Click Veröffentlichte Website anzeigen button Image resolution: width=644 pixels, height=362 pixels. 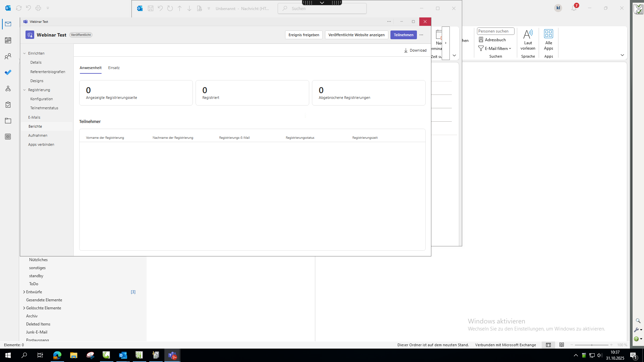pos(356,35)
